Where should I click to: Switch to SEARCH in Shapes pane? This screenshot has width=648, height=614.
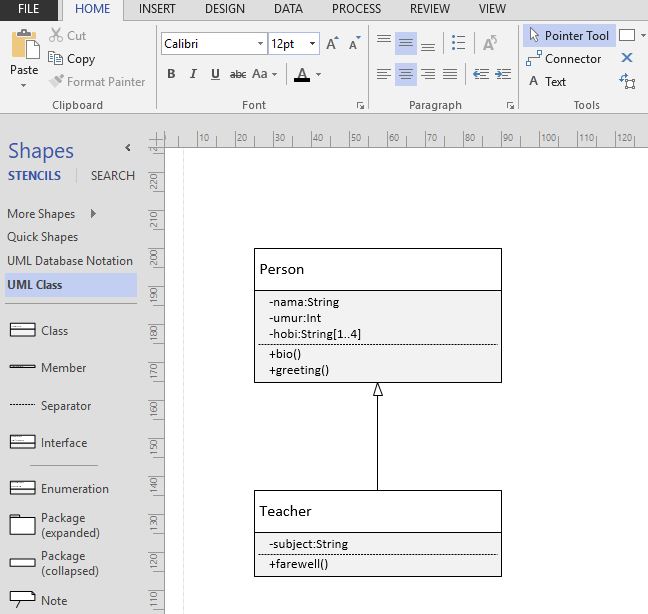[113, 176]
